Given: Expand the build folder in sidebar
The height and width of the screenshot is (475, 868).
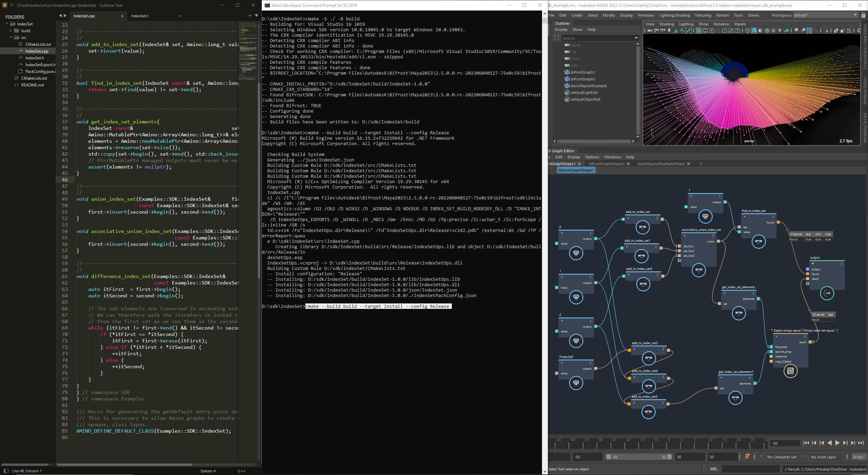Looking at the screenshot, I should pos(11,31).
